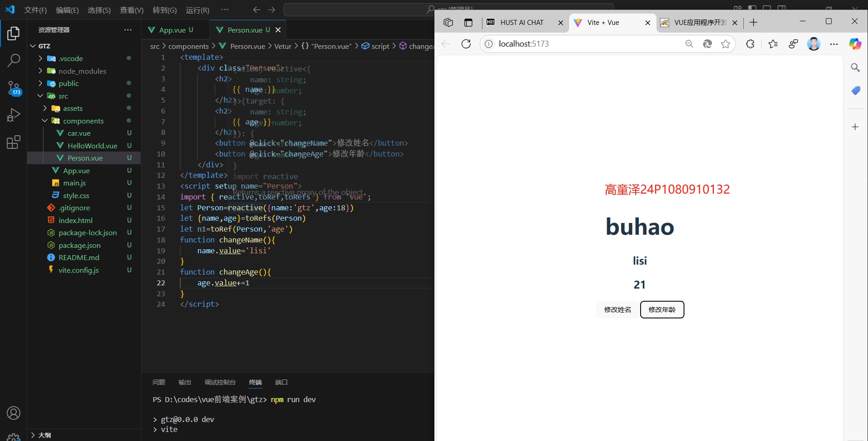The image size is (868, 441).
Task: Select components in the breadcrumb path
Action: (x=189, y=46)
